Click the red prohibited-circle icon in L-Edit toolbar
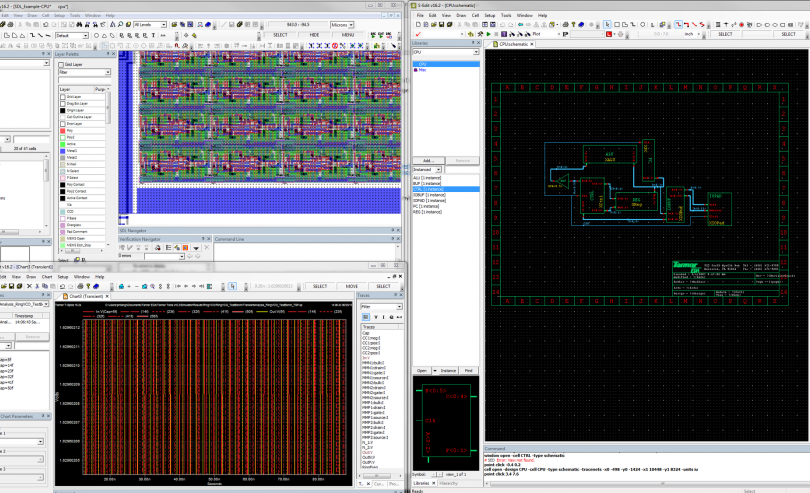The image size is (810, 493). point(335,45)
